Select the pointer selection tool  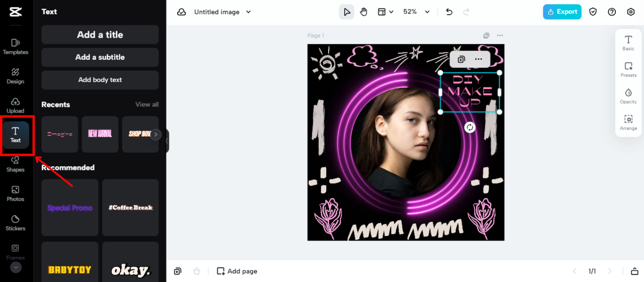(347, 12)
